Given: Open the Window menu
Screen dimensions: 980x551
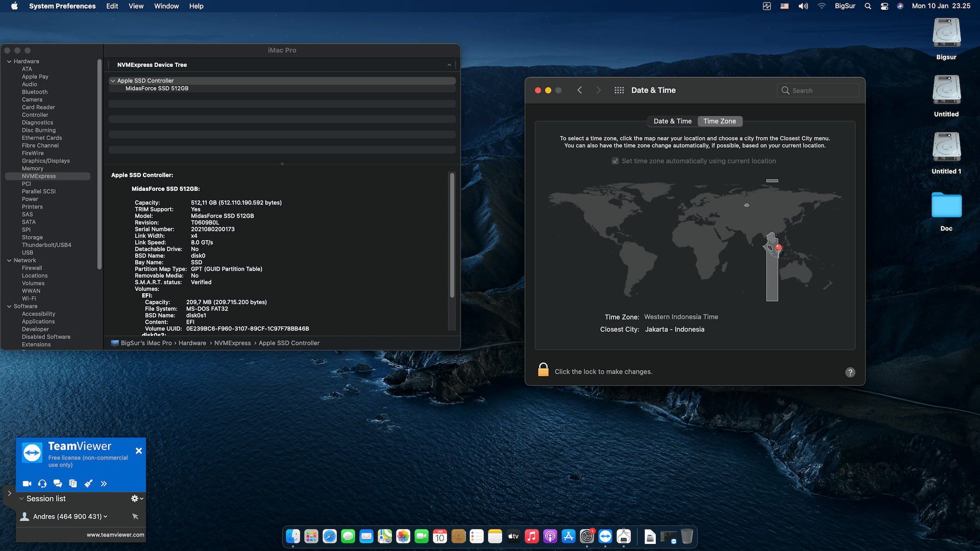Looking at the screenshot, I should click(166, 6).
